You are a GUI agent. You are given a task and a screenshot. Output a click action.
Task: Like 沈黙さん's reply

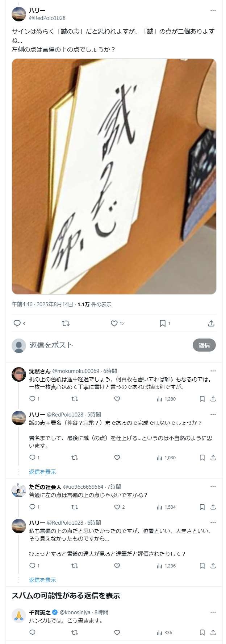(117, 399)
